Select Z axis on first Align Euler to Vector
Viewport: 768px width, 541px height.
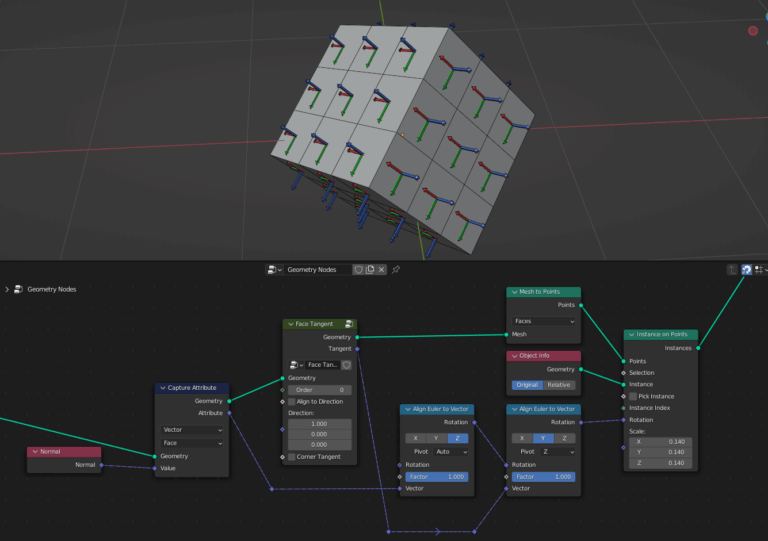(457, 439)
